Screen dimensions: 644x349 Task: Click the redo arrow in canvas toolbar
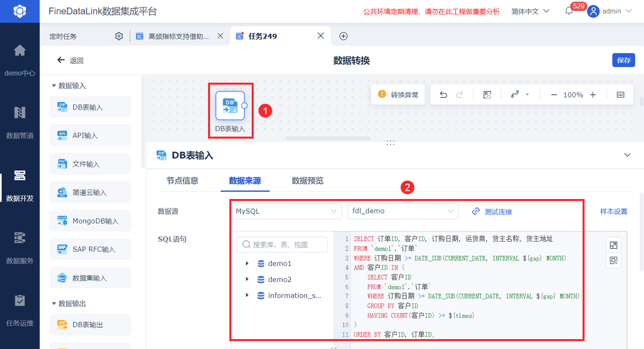(460, 95)
